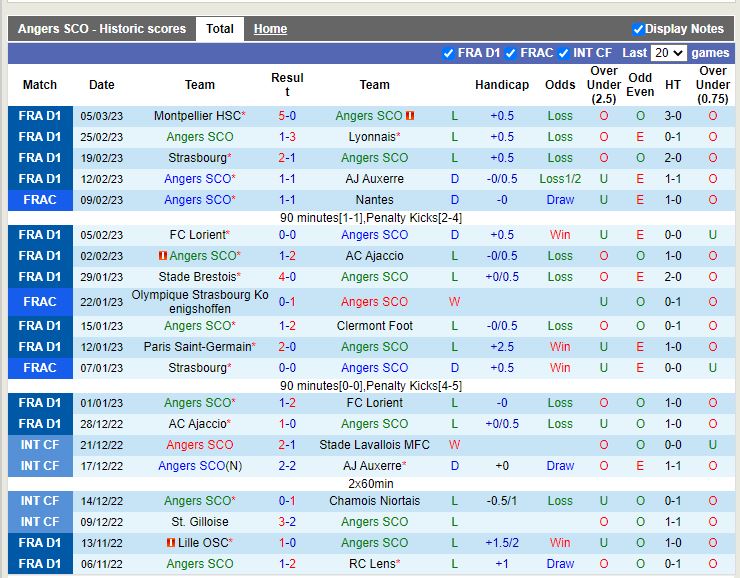740x578 pixels.
Task: Open the Chamois Niortais team link
Action: 374,501
